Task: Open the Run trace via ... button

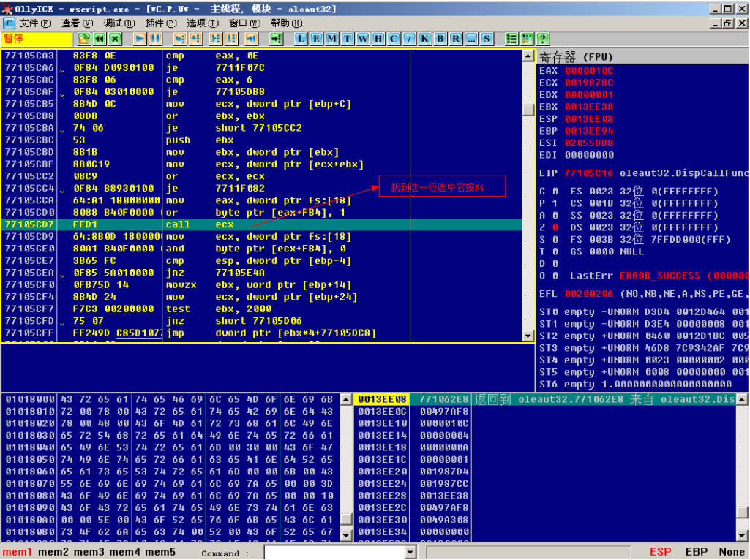Action: (471, 39)
